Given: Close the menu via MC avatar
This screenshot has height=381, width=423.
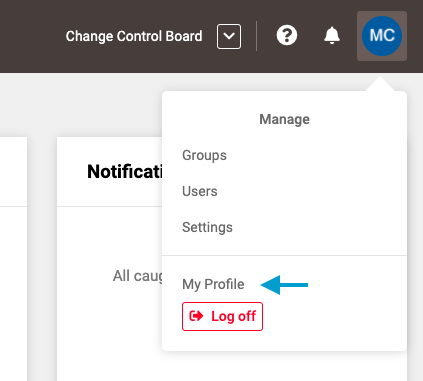Looking at the screenshot, I should coord(382,36).
